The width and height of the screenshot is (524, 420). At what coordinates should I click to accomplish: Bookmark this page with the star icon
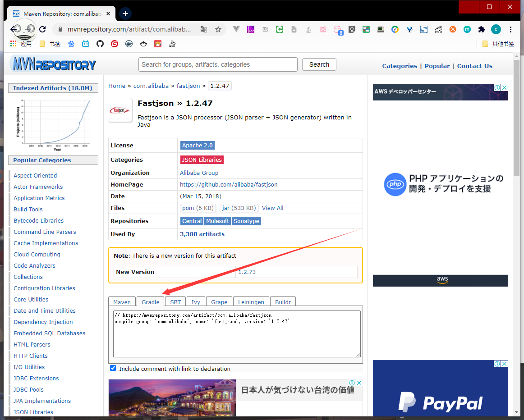click(218, 29)
